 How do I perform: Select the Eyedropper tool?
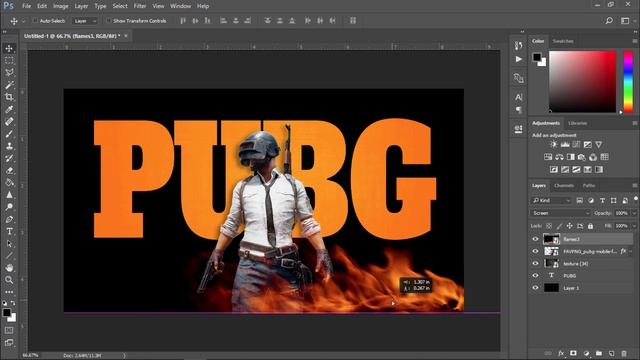[x=9, y=109]
